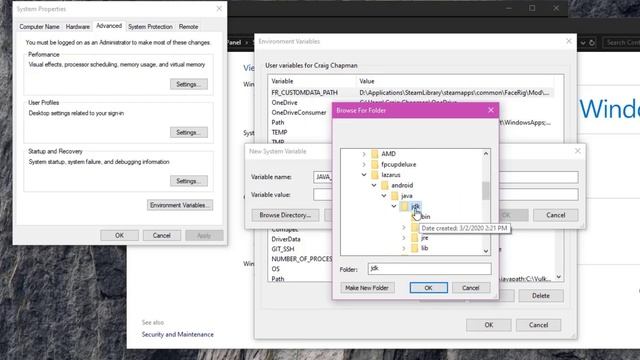
Task: Switch to the Advanced tab
Action: pyautogui.click(x=109, y=26)
